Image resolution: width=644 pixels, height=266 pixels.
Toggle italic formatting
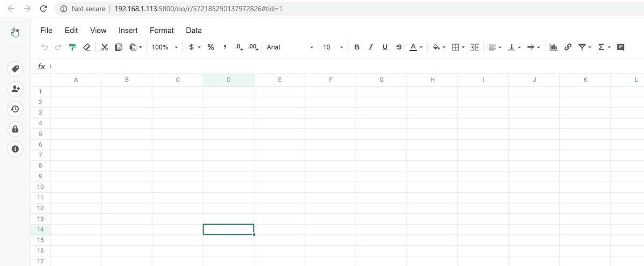coord(371,47)
